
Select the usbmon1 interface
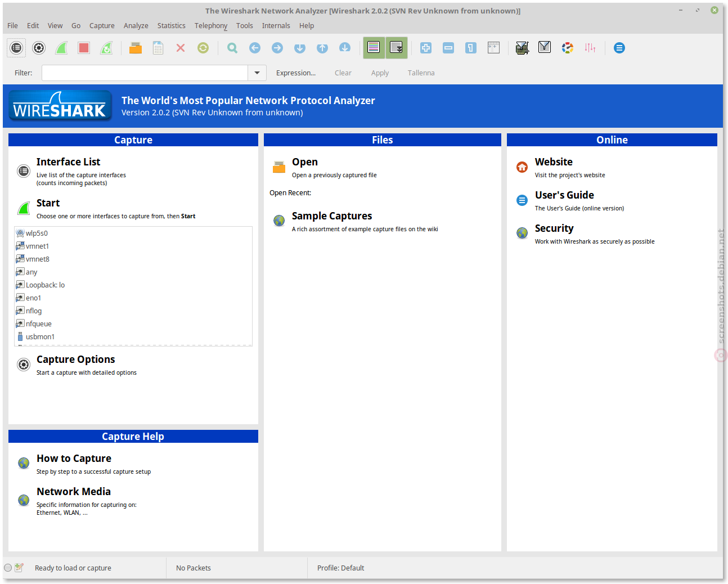click(133, 336)
